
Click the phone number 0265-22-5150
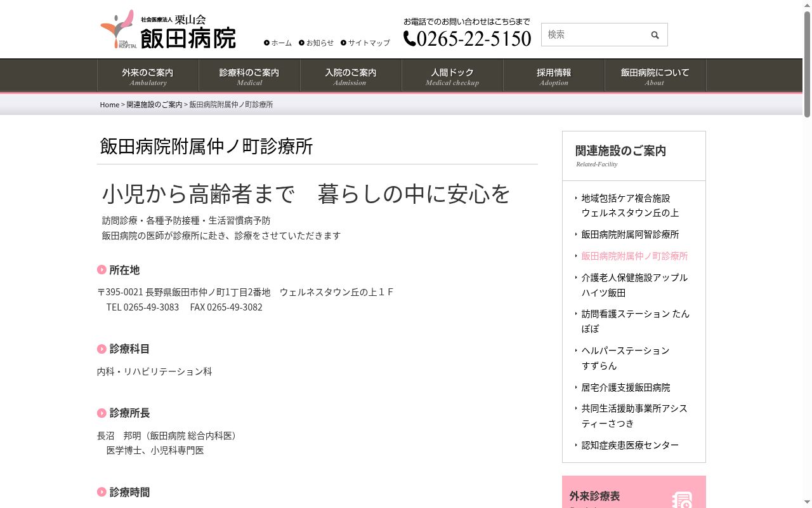pyautogui.click(x=474, y=39)
